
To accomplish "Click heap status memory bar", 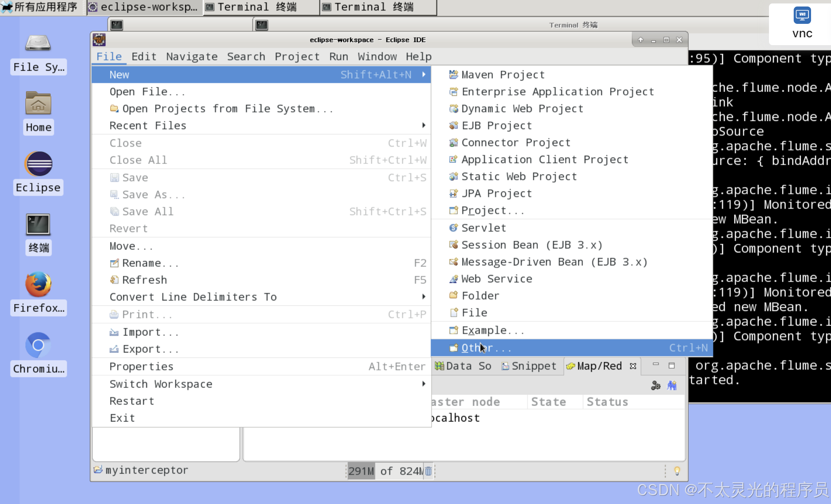I will click(385, 471).
